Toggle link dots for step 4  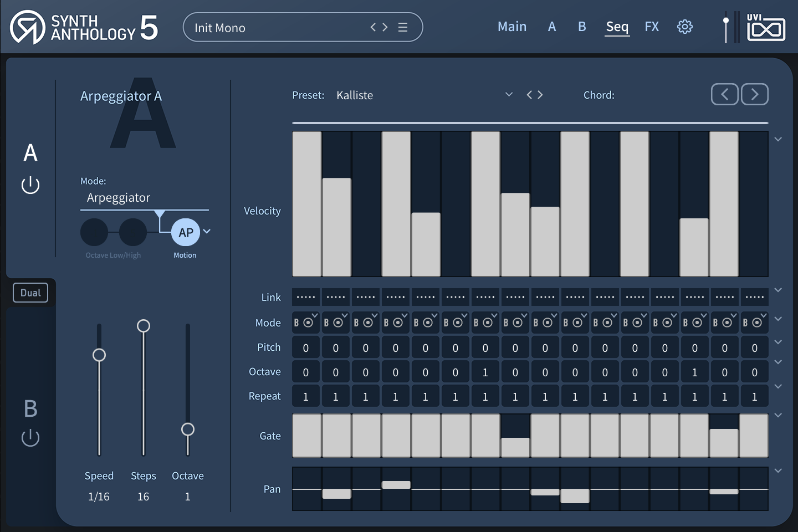(396, 297)
